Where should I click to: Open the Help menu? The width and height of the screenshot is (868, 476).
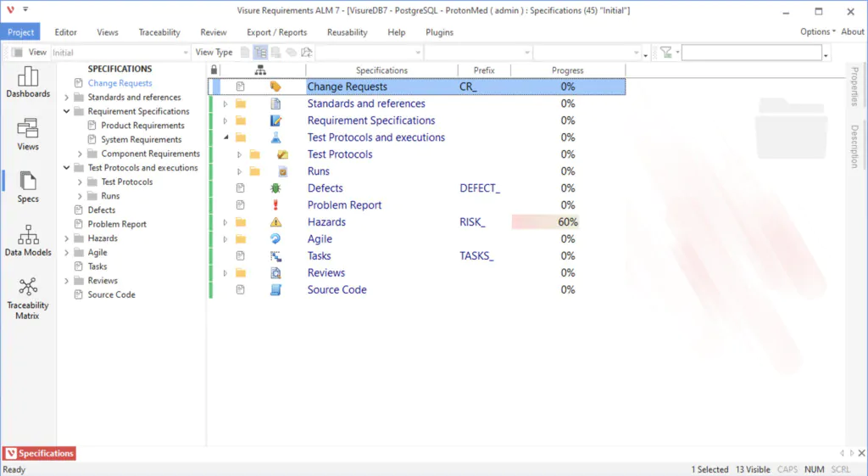coord(397,32)
